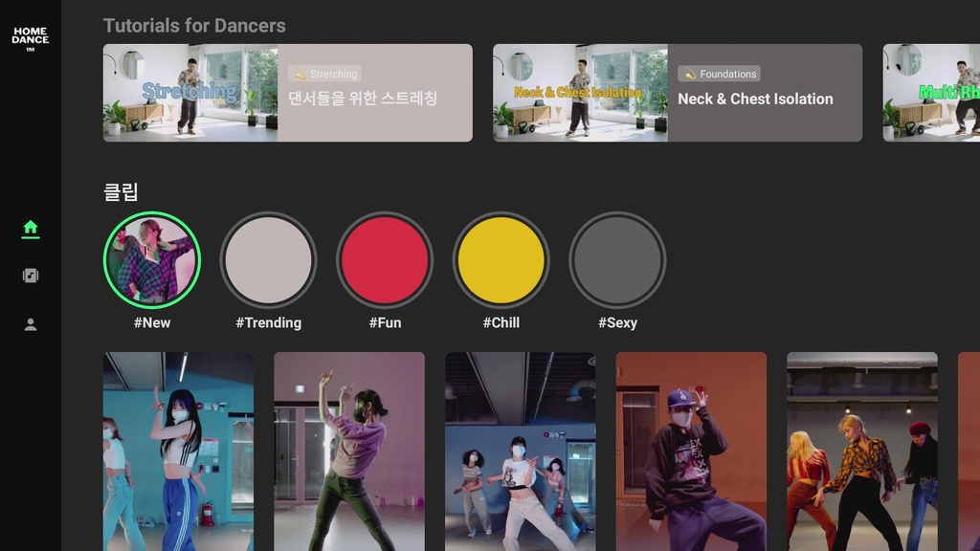
Task: Open the Neck & Chest Isolation video thumbnail
Action: [580, 93]
